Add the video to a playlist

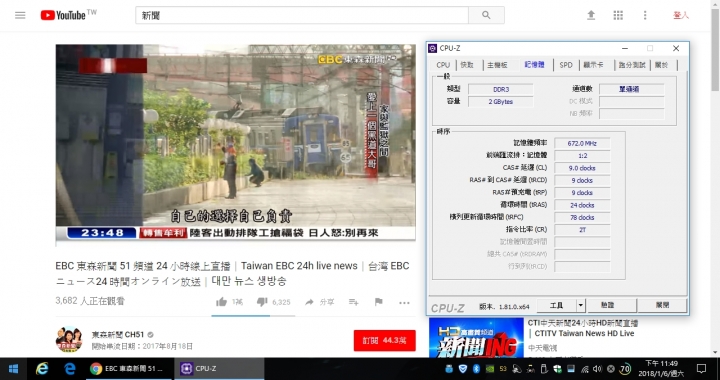pos(353,302)
